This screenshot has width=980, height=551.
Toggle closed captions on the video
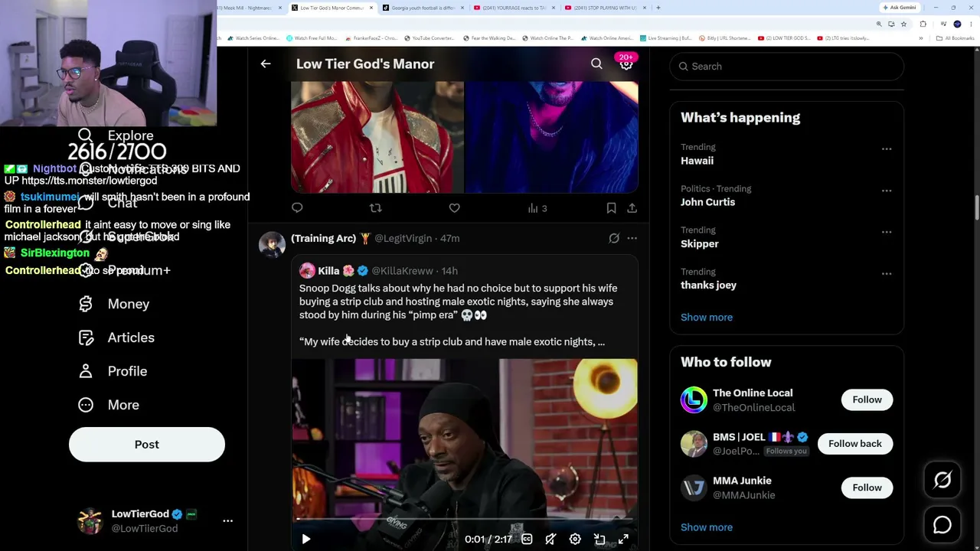527,539
